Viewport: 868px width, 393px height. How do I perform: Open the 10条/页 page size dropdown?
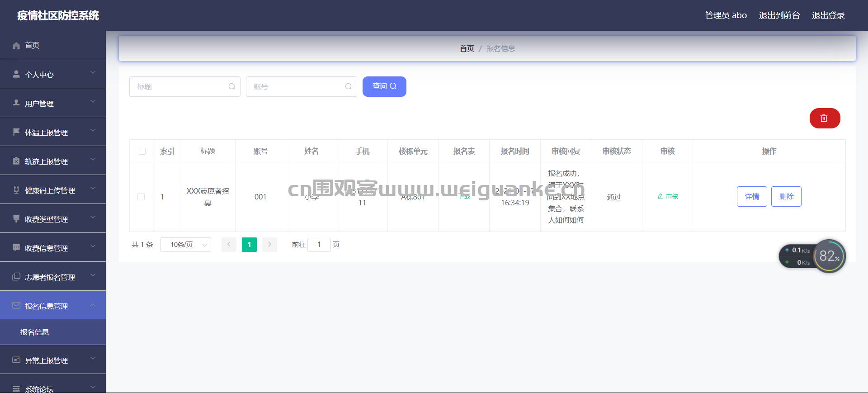[x=186, y=245]
